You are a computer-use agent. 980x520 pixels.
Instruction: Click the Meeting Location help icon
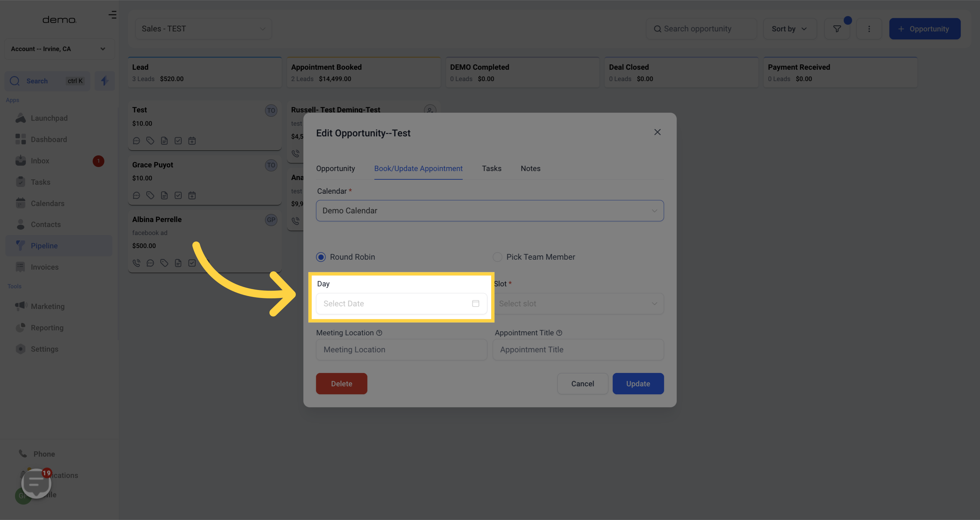pyautogui.click(x=379, y=333)
